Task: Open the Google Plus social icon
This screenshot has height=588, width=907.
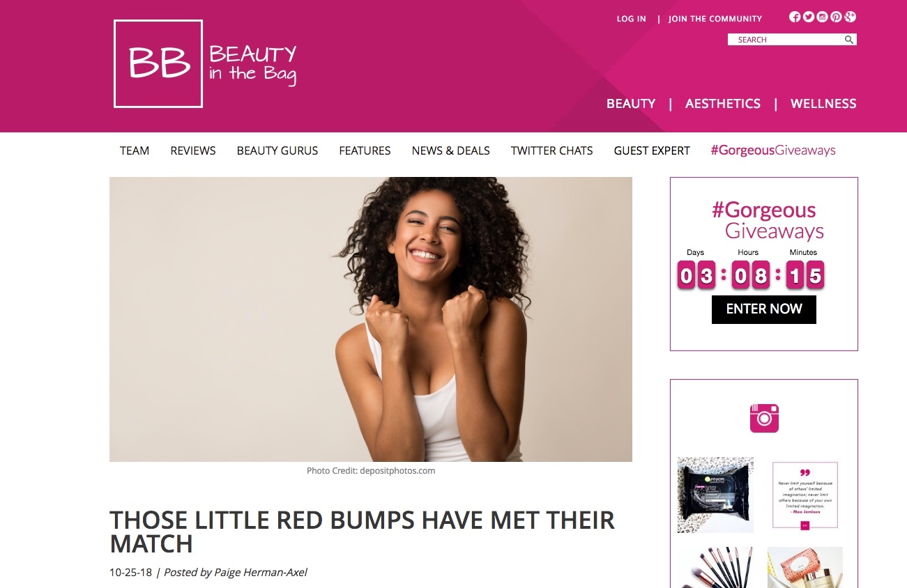Action: tap(850, 17)
